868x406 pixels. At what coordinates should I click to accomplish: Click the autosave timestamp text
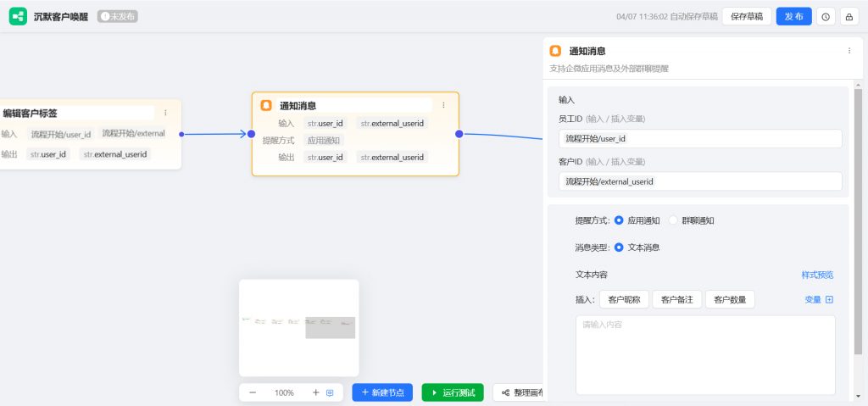[666, 17]
